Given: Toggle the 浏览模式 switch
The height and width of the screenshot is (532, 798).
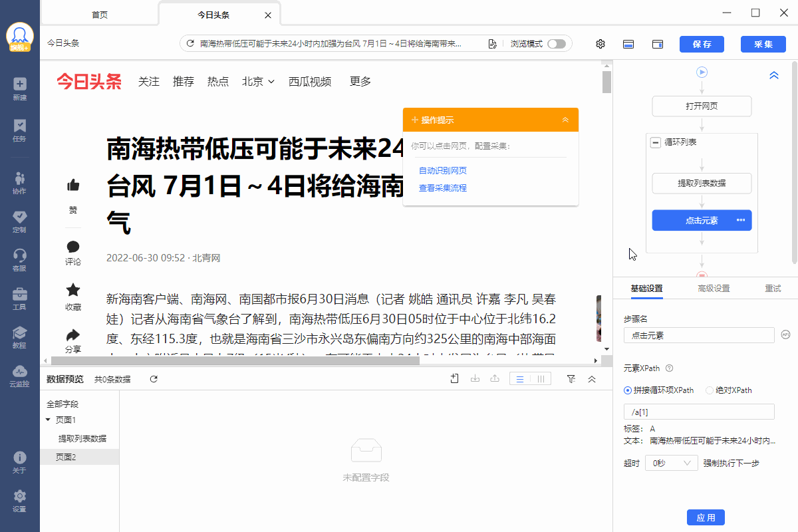Looking at the screenshot, I should (557, 44).
